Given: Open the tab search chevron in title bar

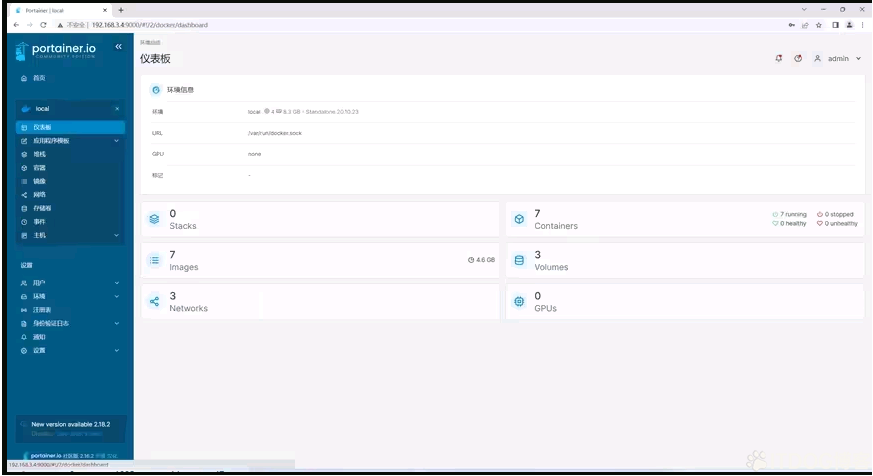Looking at the screenshot, I should pos(803,9).
